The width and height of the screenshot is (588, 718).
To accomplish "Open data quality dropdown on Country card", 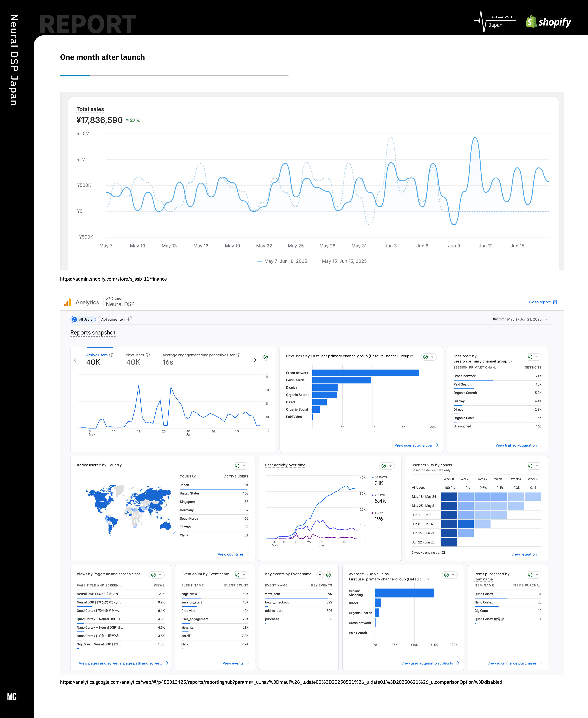I will [241, 466].
